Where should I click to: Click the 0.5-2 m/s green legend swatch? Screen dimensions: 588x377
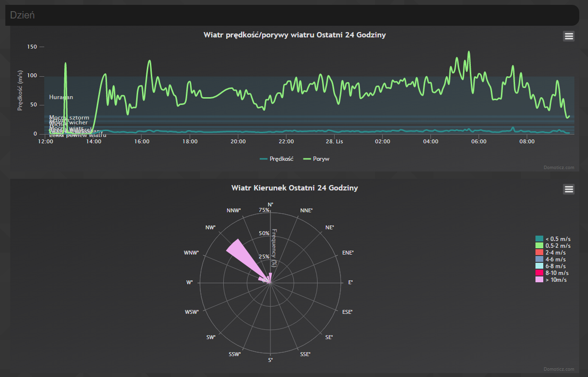[539, 246]
